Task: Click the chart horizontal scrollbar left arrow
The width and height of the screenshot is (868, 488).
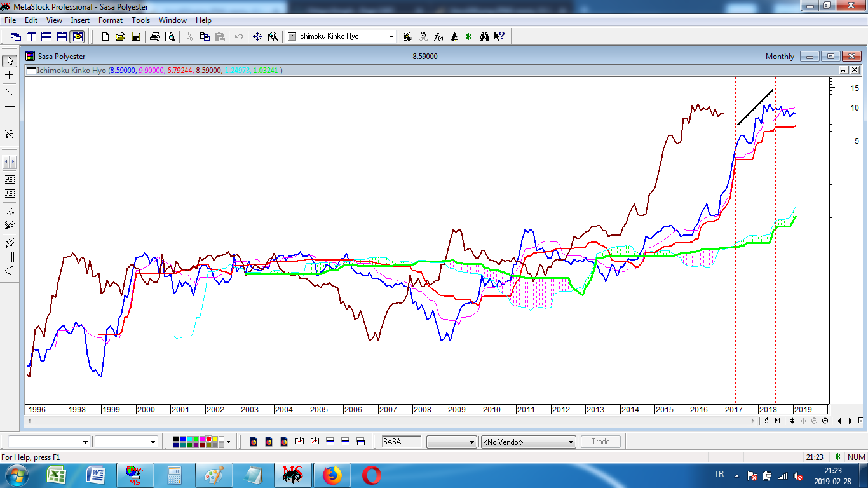Action: [x=28, y=421]
